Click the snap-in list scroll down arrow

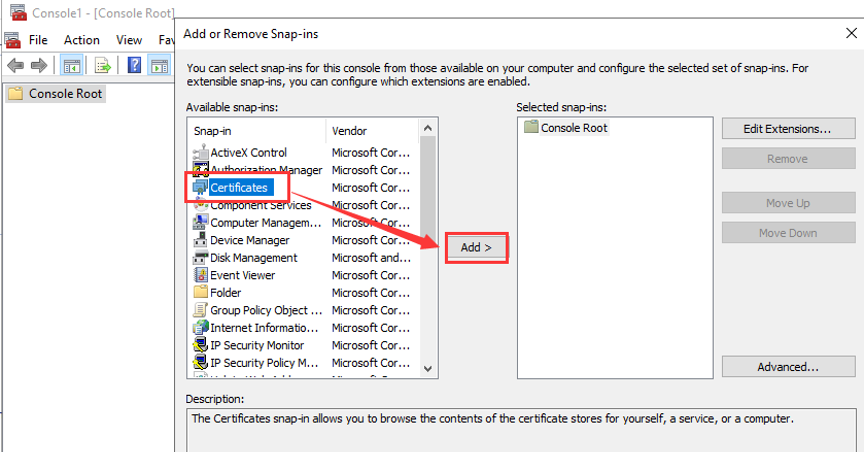[428, 369]
